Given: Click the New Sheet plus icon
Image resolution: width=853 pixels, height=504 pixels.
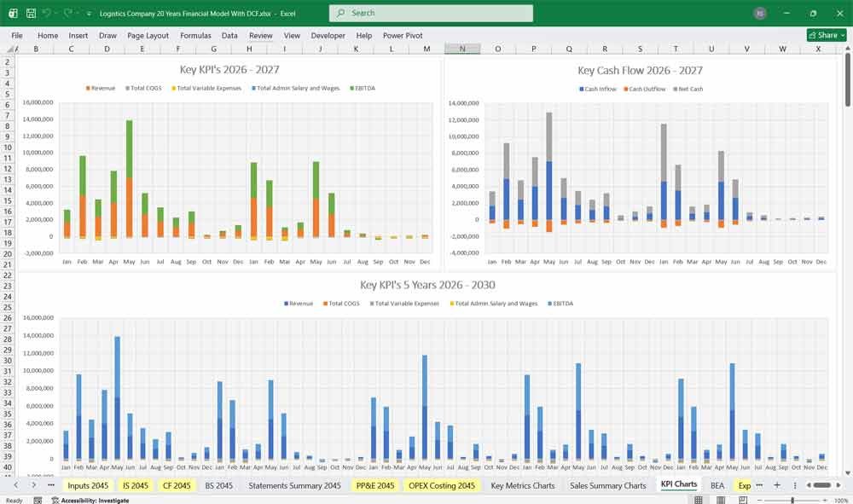Looking at the screenshot, I should tap(777, 485).
